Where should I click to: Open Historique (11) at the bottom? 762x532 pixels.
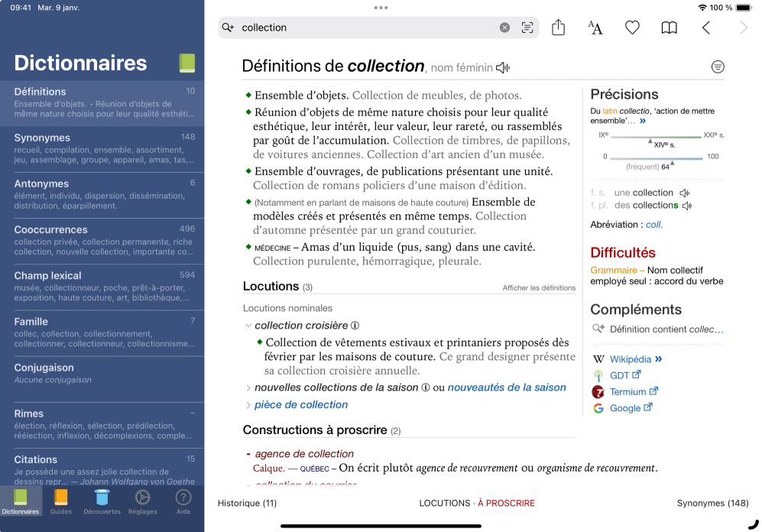click(247, 503)
